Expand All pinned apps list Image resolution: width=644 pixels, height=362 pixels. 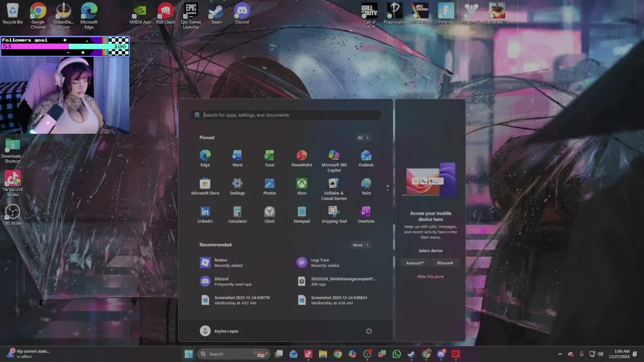point(363,138)
